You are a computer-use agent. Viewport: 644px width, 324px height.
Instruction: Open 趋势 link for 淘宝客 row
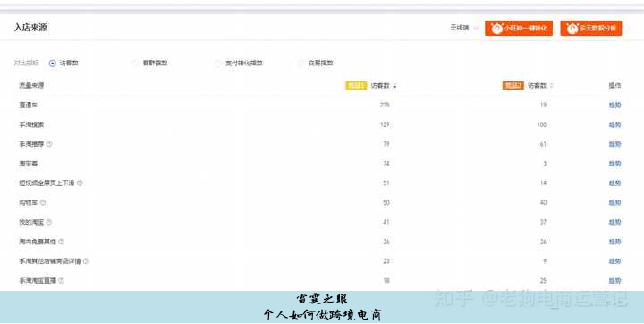(x=614, y=164)
